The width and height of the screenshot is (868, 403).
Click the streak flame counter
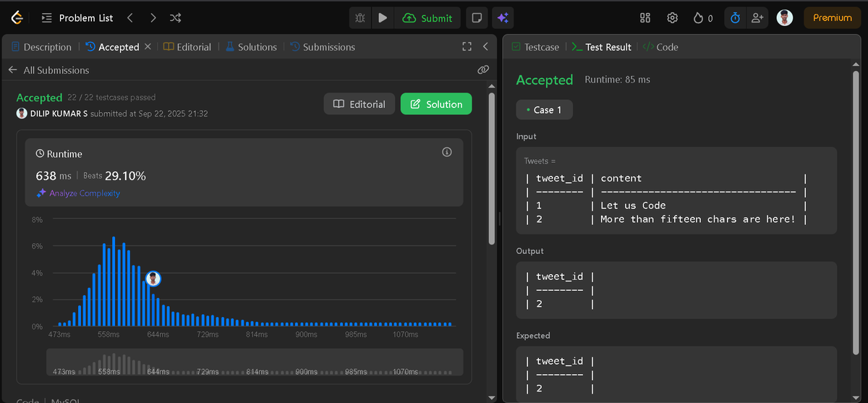click(x=703, y=17)
